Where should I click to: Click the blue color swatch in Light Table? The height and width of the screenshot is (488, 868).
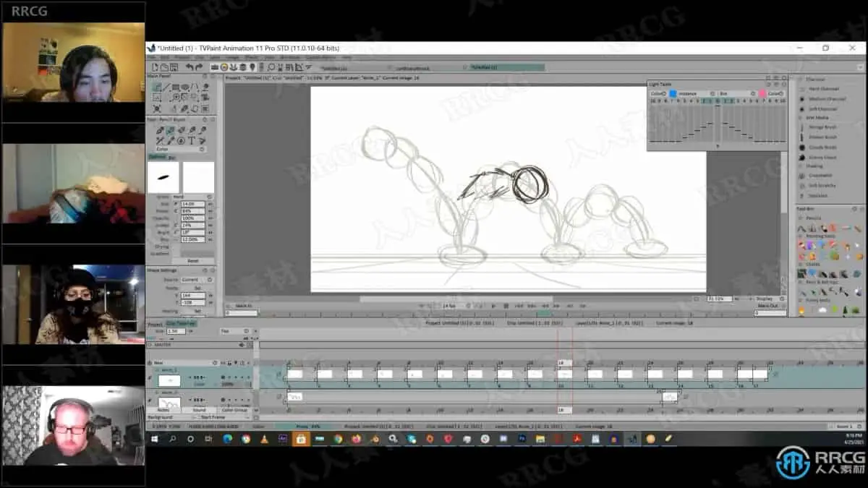[673, 93]
